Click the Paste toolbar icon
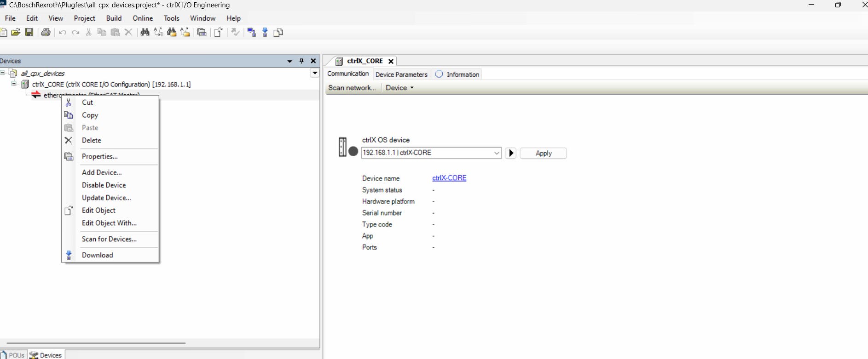Viewport: 868px width, 359px height. [115, 32]
